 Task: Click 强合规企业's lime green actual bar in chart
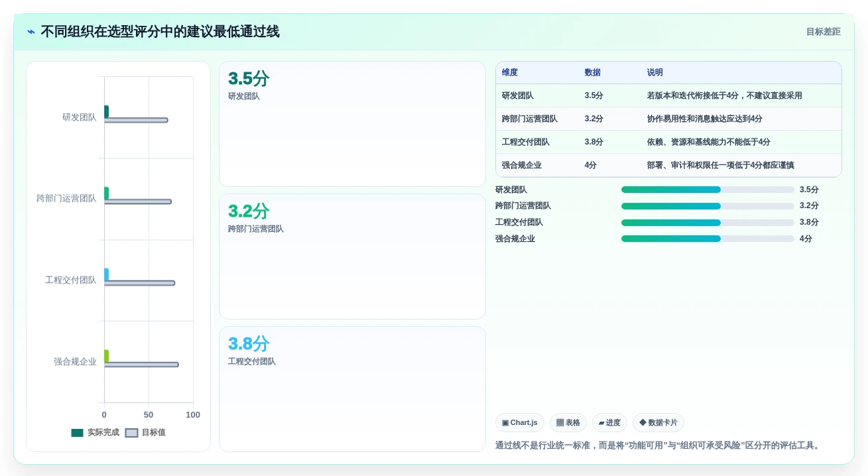click(106, 356)
